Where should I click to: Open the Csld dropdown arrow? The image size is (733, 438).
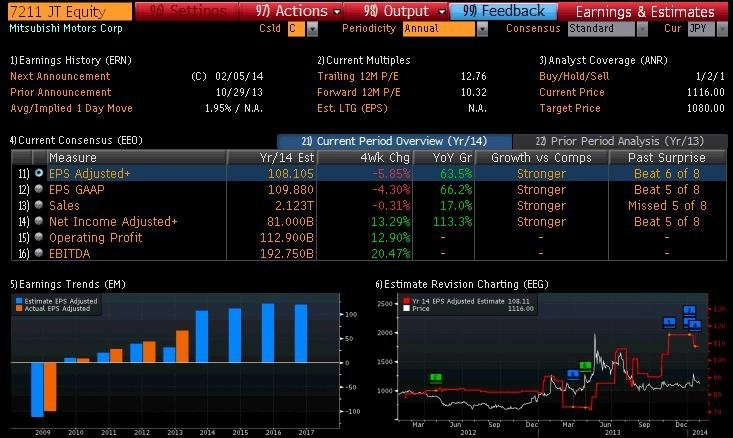pyautogui.click(x=312, y=29)
